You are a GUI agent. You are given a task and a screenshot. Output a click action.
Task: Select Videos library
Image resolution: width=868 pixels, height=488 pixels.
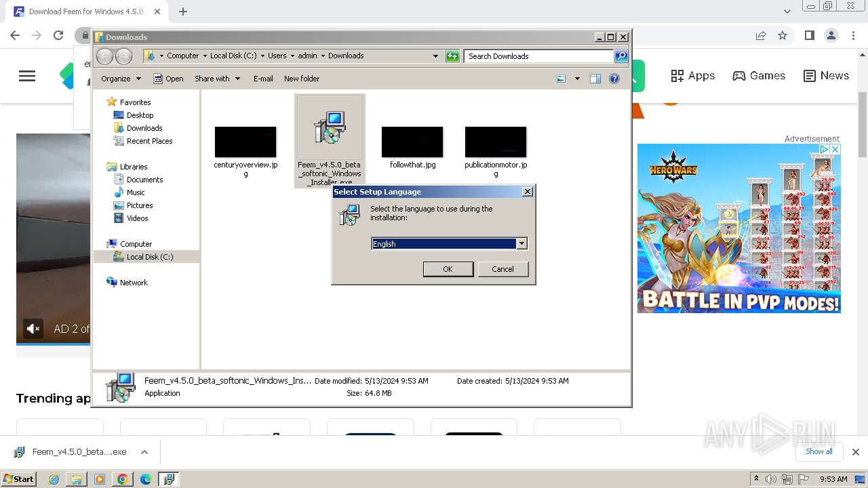[137, 218]
